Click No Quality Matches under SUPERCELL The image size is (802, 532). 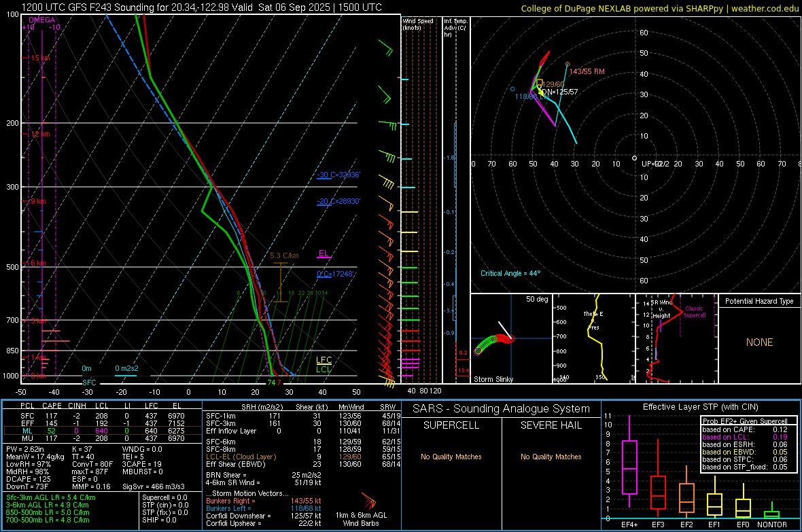tap(451, 457)
